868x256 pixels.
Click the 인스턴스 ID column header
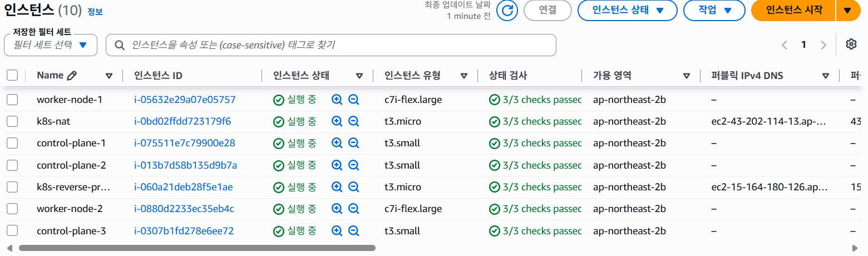click(159, 76)
